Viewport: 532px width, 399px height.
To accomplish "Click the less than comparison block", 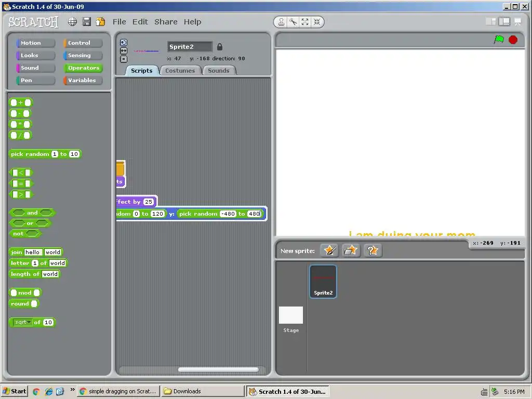I will tap(21, 172).
